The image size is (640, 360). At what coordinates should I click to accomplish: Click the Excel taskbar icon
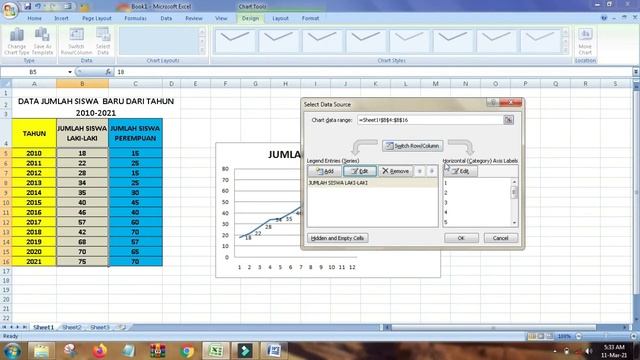click(x=216, y=351)
